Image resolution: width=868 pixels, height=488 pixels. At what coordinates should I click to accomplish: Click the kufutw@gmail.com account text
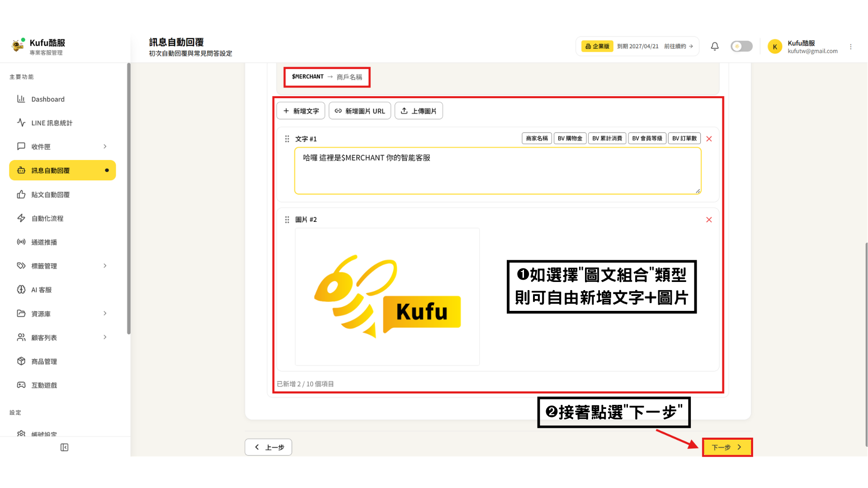(x=812, y=51)
